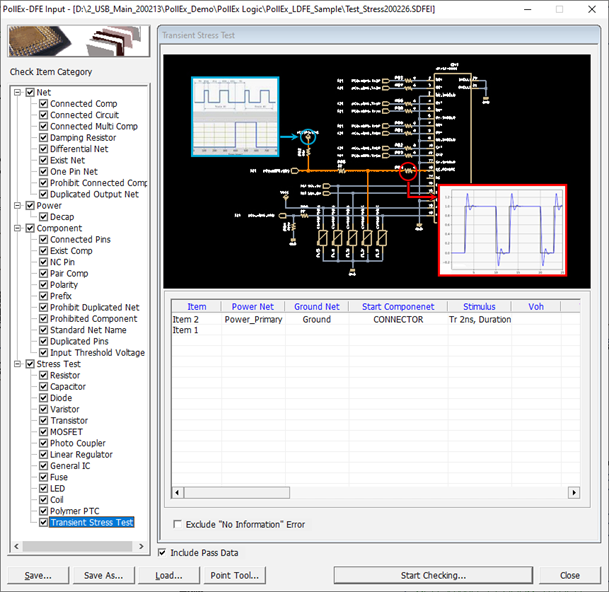This screenshot has width=609, height=592.
Task: Toggle the MOSFET stress test checkbox
Action: (x=43, y=432)
